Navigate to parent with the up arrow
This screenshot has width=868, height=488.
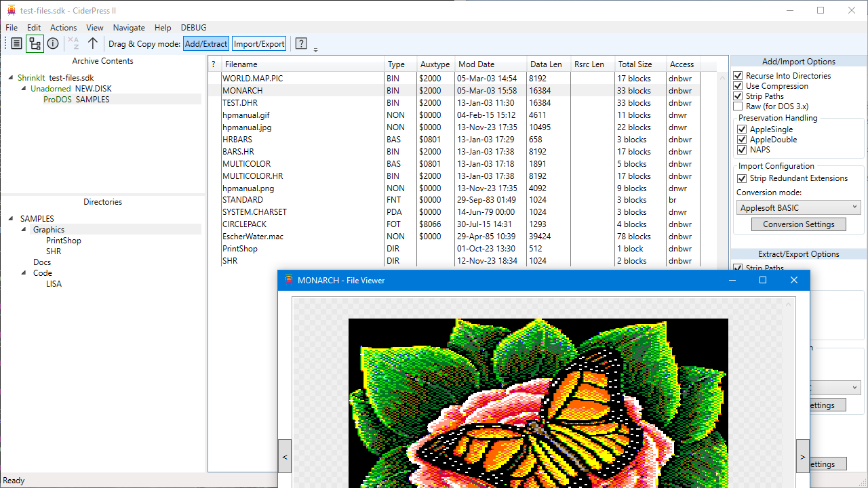tap(93, 44)
